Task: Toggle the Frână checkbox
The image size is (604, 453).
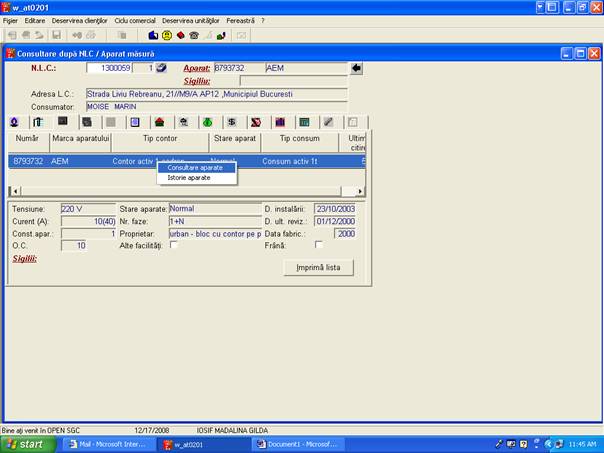Action: (x=319, y=245)
